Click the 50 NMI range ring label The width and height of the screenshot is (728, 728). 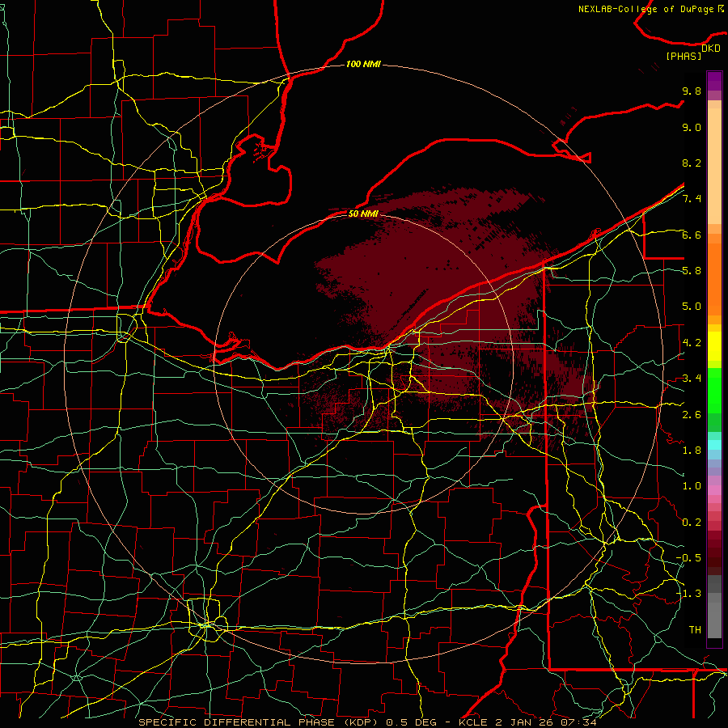point(363,214)
